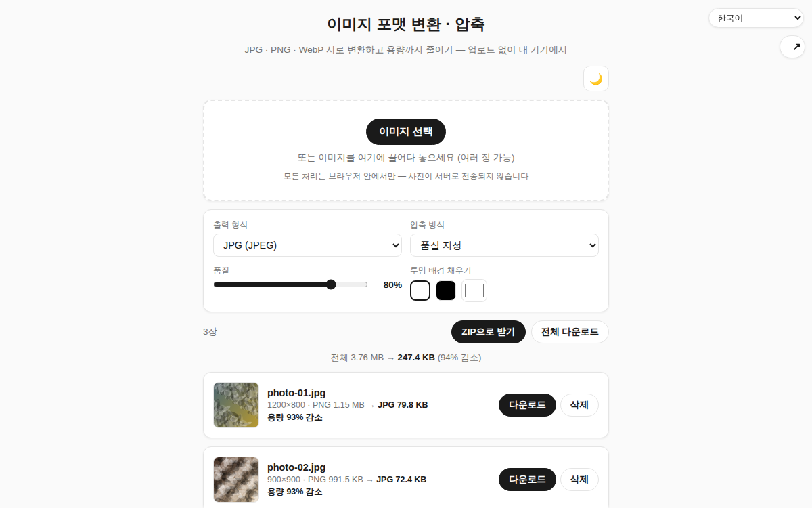Download photo-01.jpg

tap(527, 405)
